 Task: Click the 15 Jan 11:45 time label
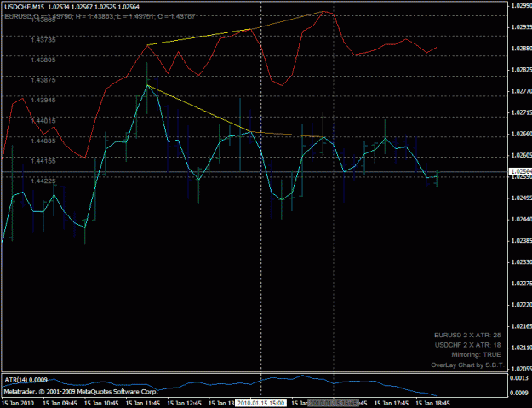143,403
